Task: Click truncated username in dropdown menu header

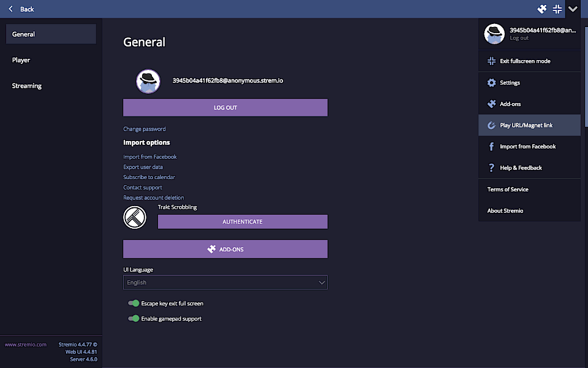Action: click(x=543, y=30)
